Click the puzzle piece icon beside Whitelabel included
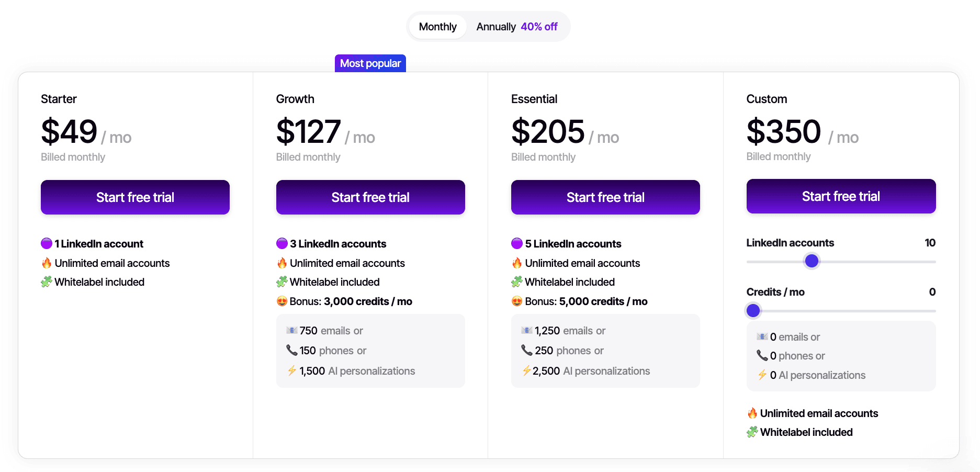The height and width of the screenshot is (472, 980). (46, 282)
